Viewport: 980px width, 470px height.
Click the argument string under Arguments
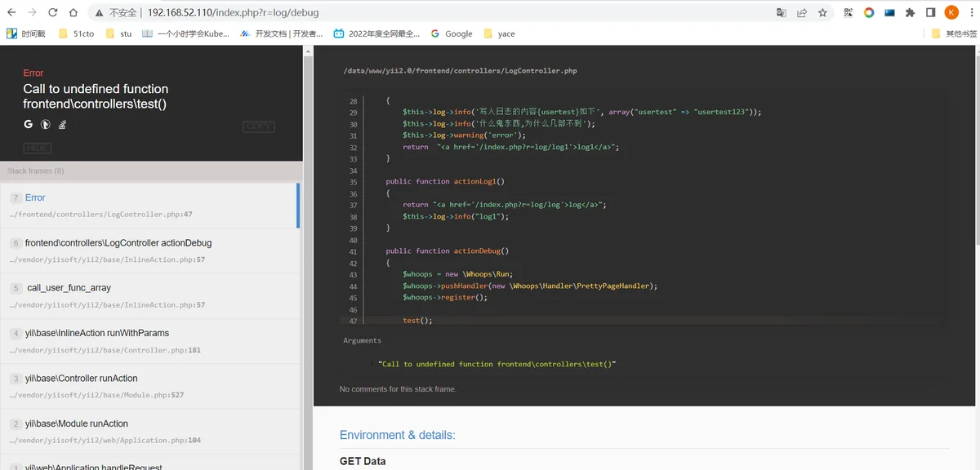pyautogui.click(x=497, y=364)
